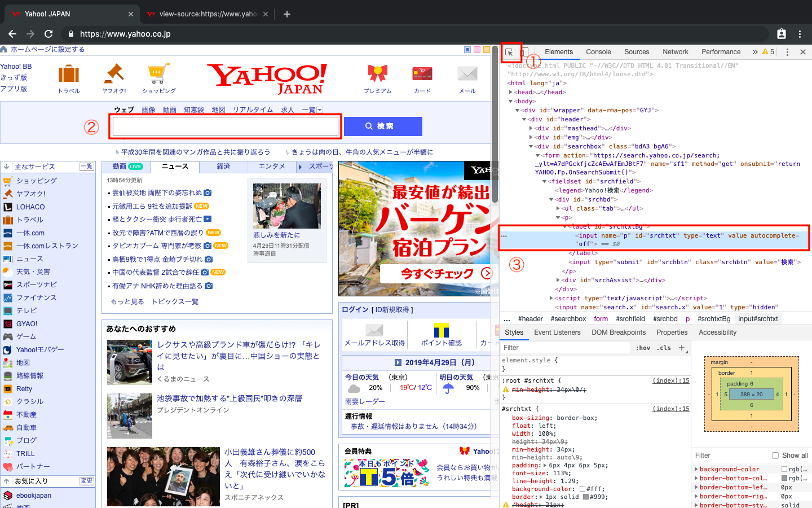Click the blue 検索 search button
This screenshot has height=508, width=812.
[x=383, y=126]
